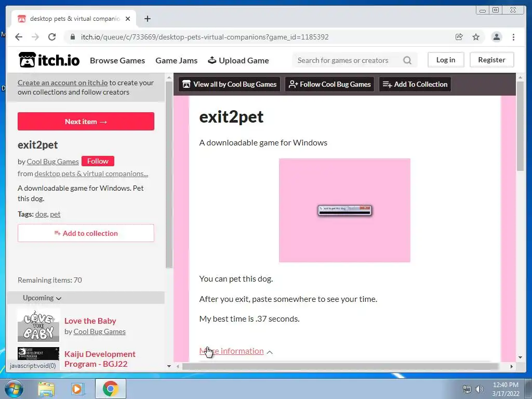Click the site lock icon
The height and width of the screenshot is (399, 532).
[72, 37]
